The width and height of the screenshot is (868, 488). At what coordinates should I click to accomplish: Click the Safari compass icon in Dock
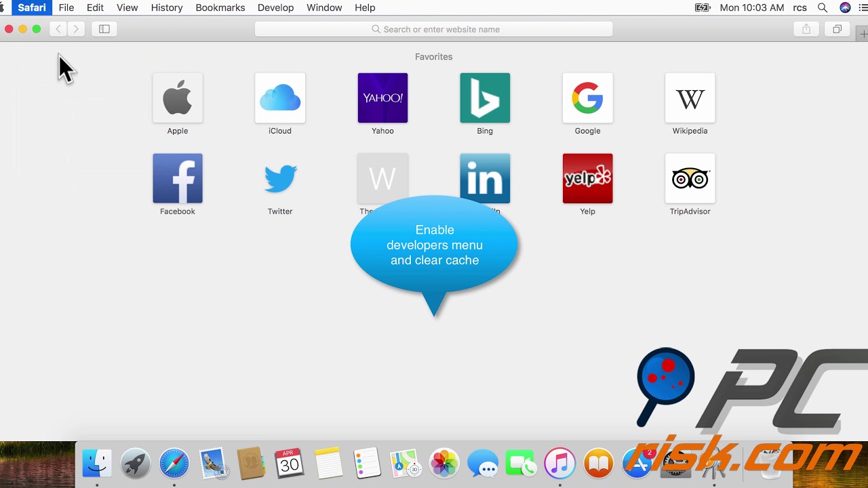(174, 464)
